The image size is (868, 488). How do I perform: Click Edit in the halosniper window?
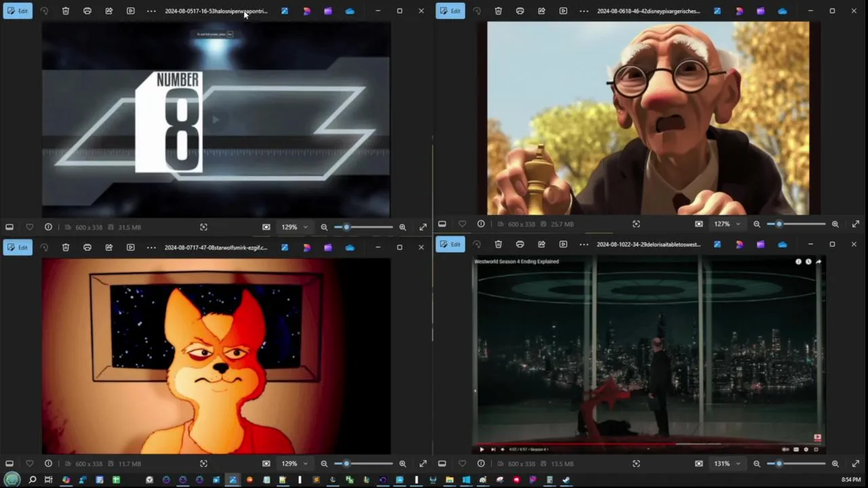point(18,11)
